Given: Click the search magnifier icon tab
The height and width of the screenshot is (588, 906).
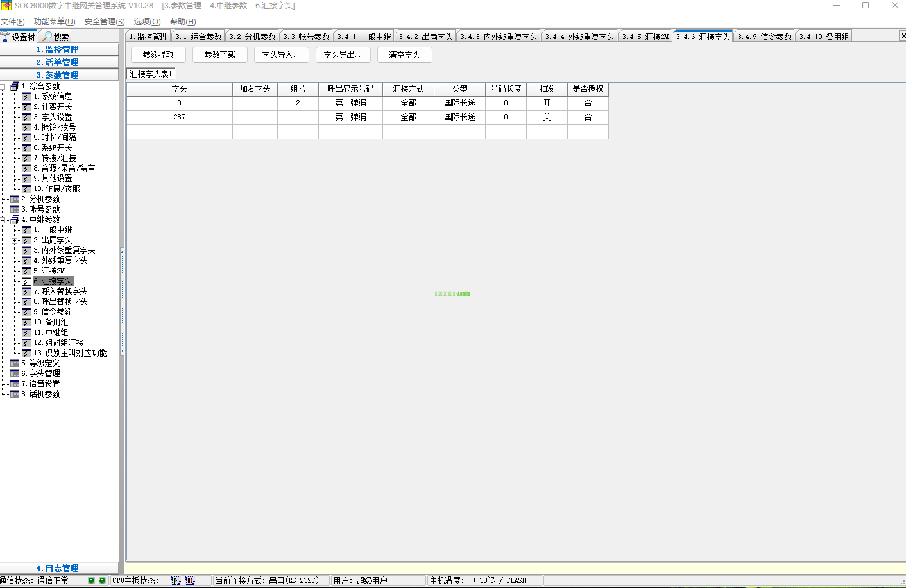Looking at the screenshot, I should (x=47, y=37).
